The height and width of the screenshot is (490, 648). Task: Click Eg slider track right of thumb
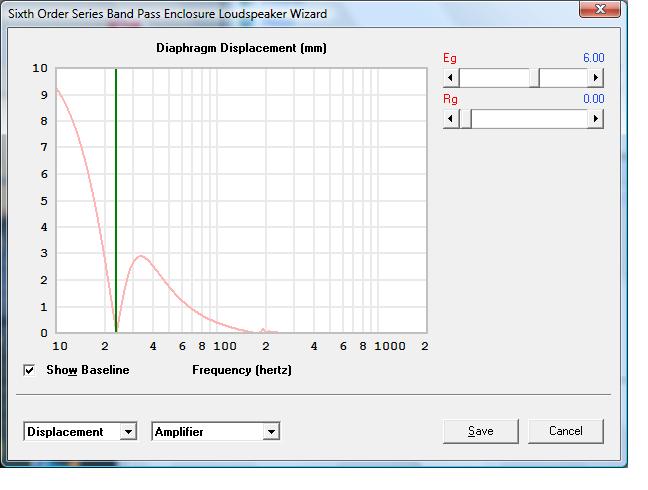563,78
